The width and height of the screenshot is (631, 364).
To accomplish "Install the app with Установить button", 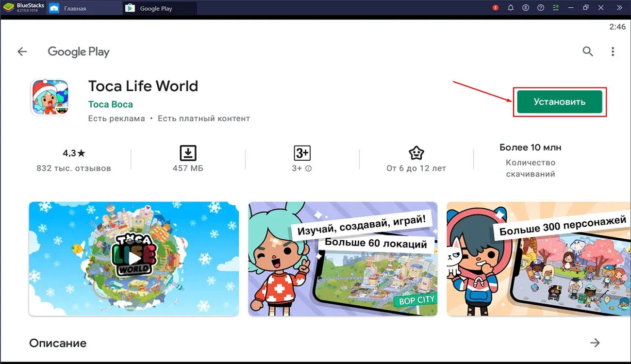I will pos(560,102).
